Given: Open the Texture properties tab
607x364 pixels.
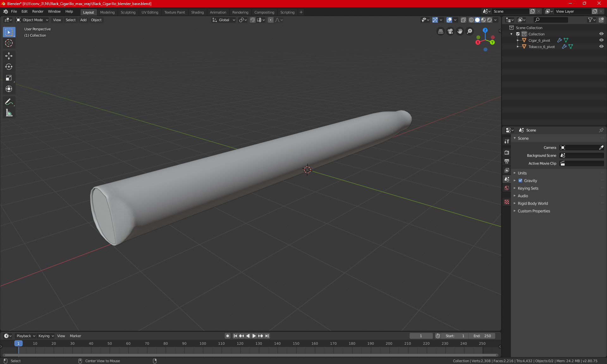Looking at the screenshot, I should (x=507, y=202).
